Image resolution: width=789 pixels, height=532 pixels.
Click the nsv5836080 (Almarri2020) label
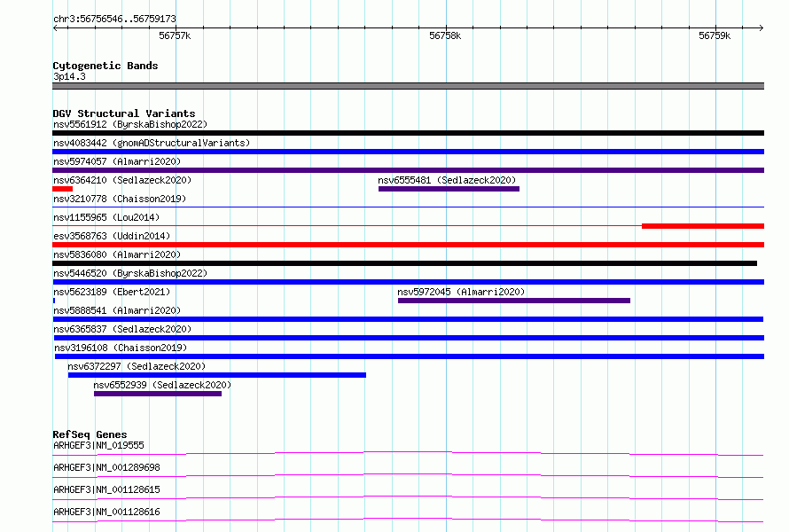(x=117, y=254)
